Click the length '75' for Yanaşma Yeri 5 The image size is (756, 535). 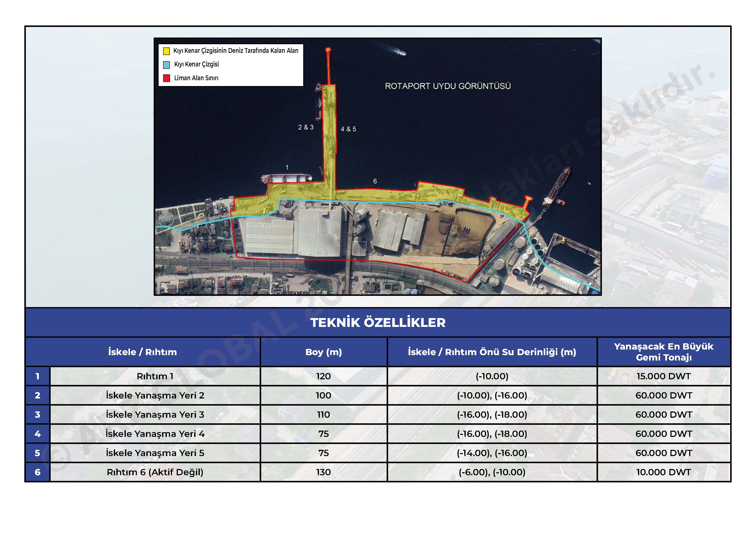click(324, 453)
